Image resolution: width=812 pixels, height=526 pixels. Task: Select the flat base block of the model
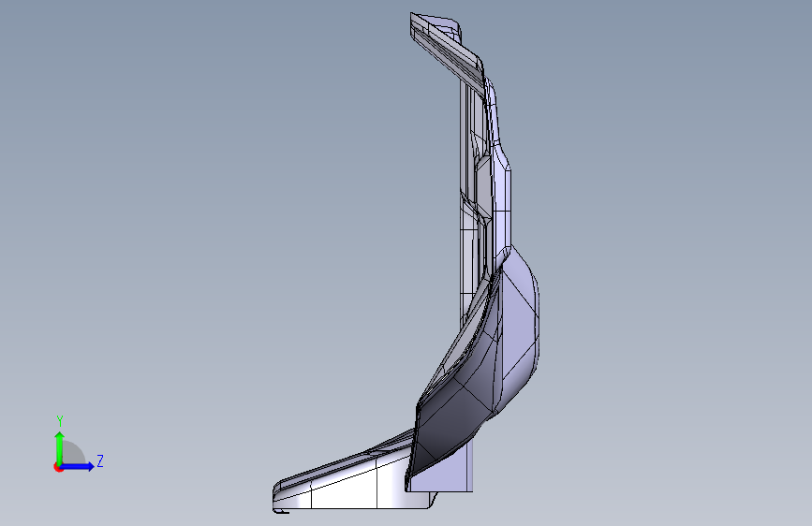click(x=352, y=484)
